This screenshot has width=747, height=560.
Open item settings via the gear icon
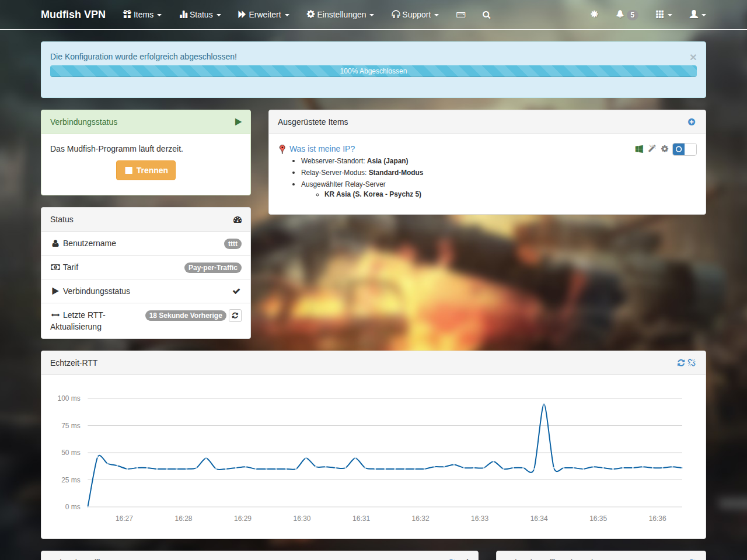665,149
